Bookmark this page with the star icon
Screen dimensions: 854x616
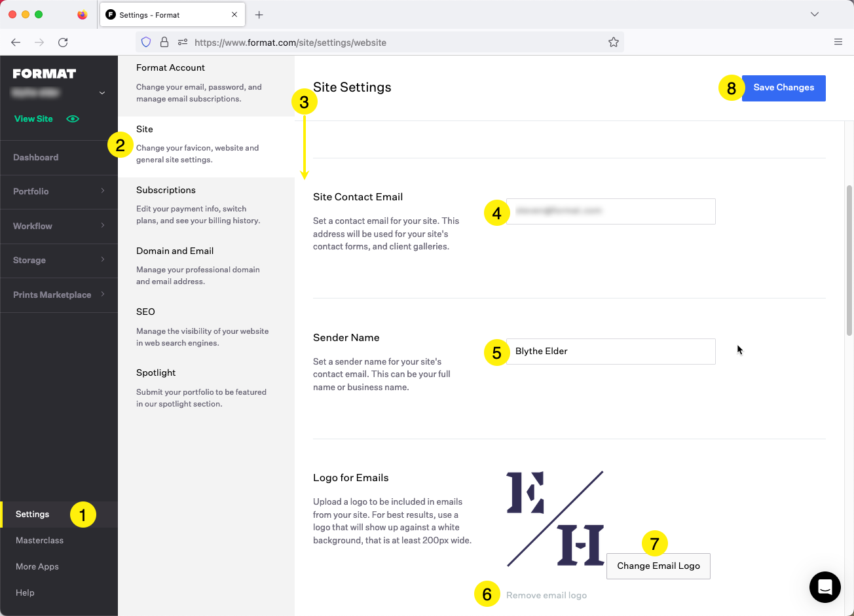coord(613,42)
